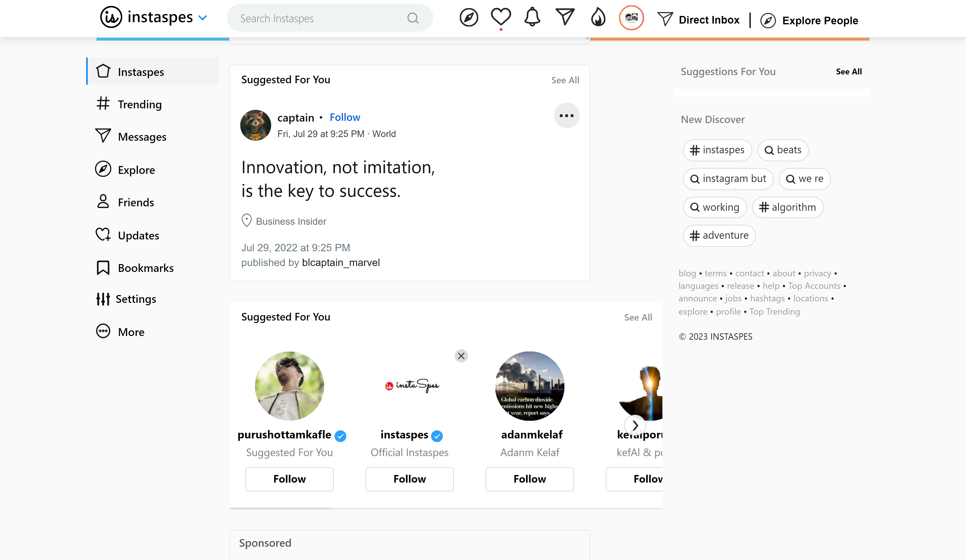The height and width of the screenshot is (560, 966).
Task: Open the Bookmarks sidebar item
Action: (x=146, y=268)
